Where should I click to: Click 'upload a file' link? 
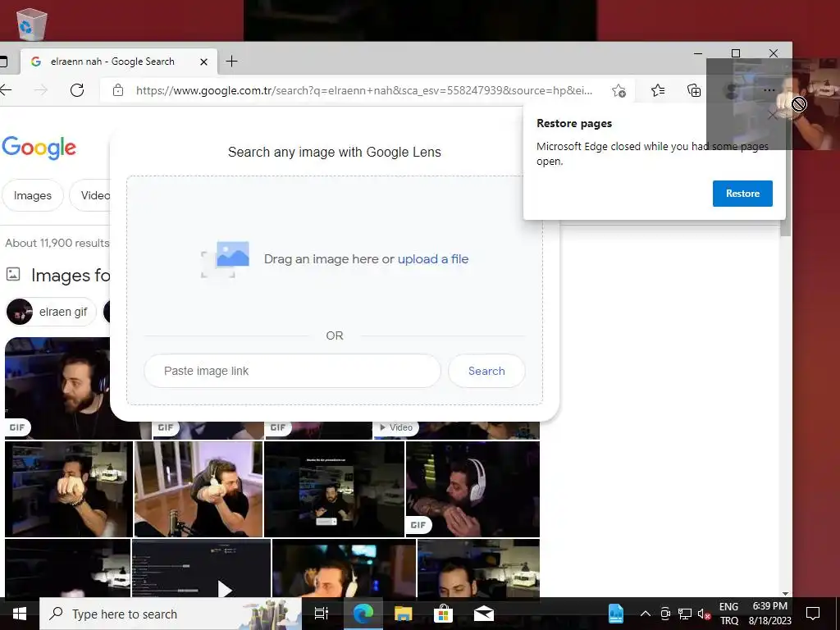[433, 259]
